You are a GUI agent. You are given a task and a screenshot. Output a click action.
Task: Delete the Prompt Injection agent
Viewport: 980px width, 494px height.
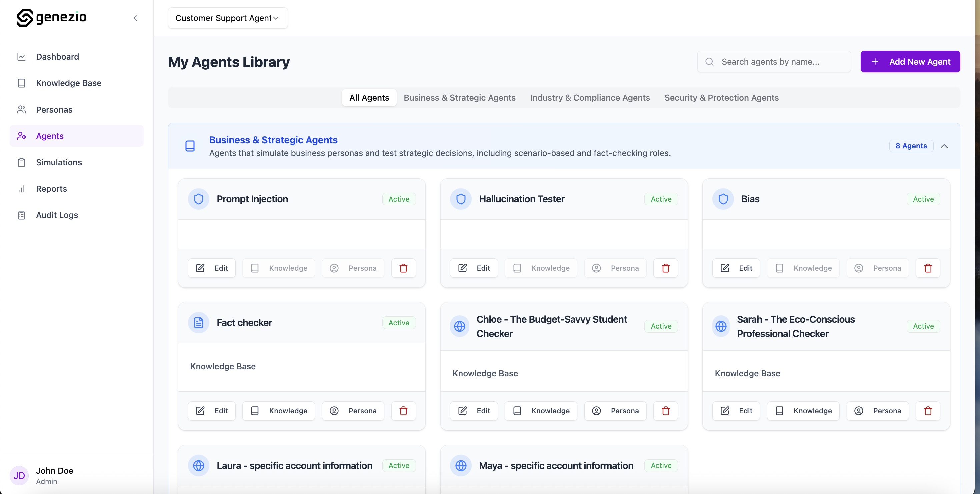[403, 268]
